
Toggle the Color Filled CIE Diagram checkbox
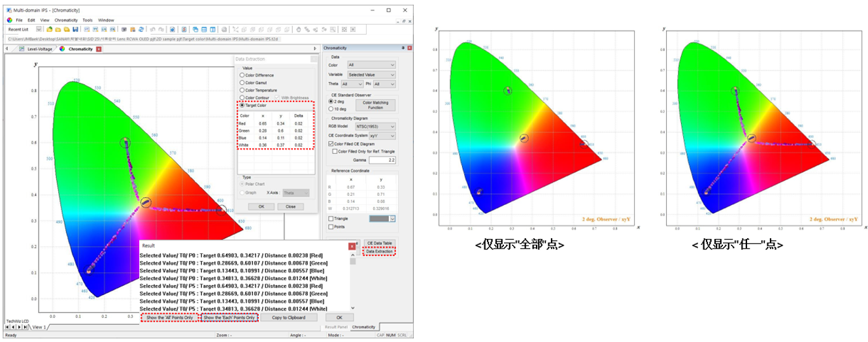[x=331, y=143]
